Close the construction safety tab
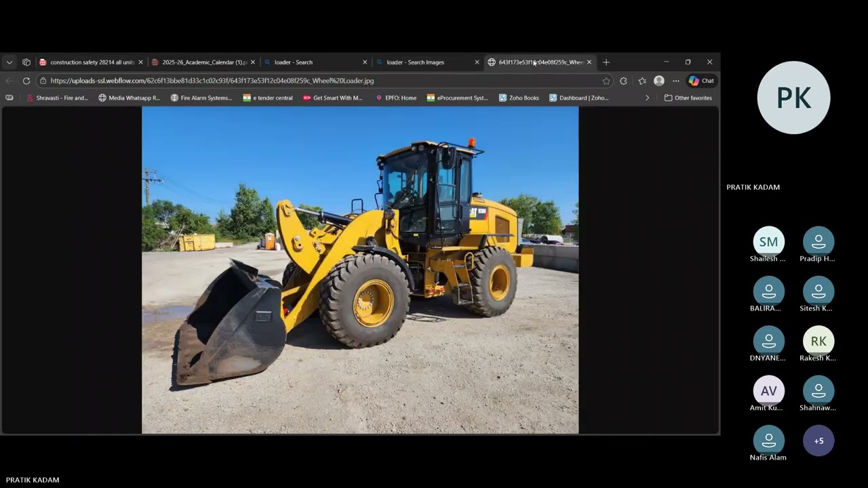 click(x=140, y=62)
